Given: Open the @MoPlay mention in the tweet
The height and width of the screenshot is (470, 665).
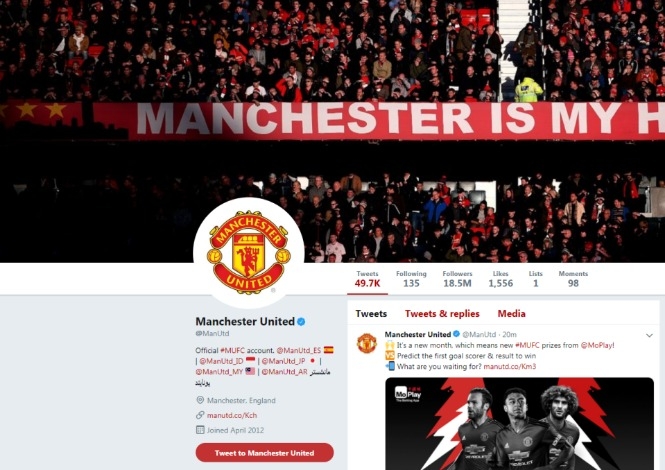Looking at the screenshot, I should [597, 345].
